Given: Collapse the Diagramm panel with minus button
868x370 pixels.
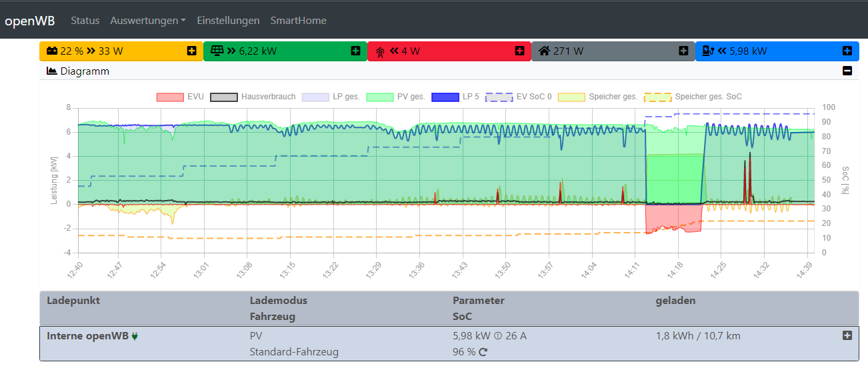Looking at the screenshot, I should click(x=847, y=71).
